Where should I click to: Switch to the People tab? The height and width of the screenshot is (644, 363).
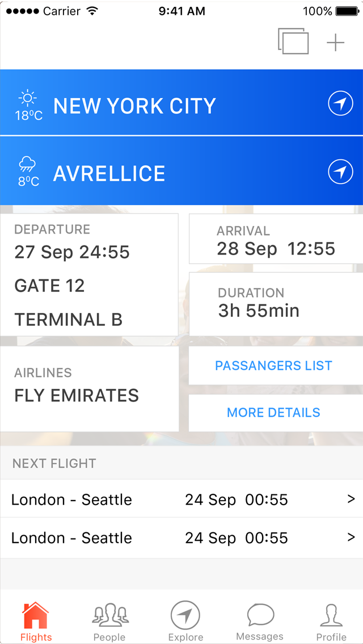click(x=109, y=621)
